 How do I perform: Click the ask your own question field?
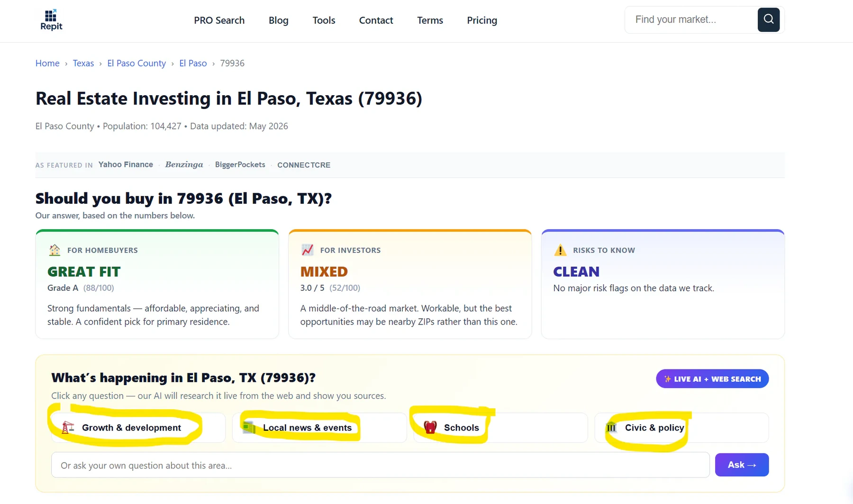tap(380, 465)
